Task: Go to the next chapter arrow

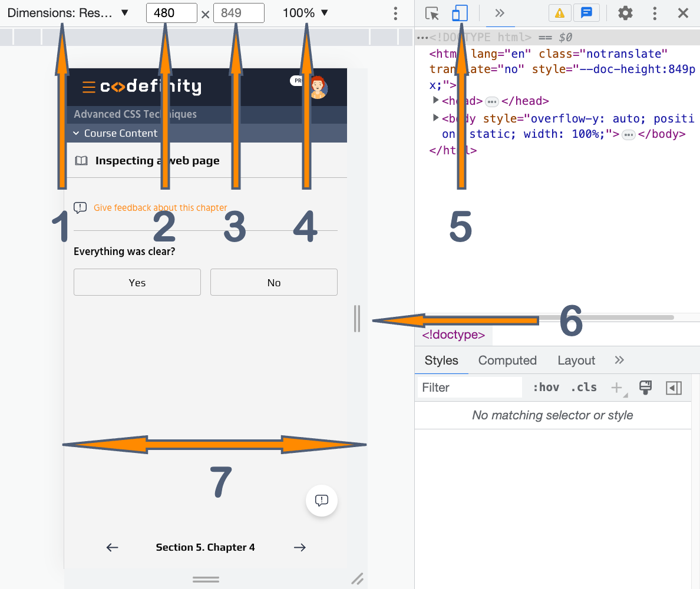Action: [300, 548]
